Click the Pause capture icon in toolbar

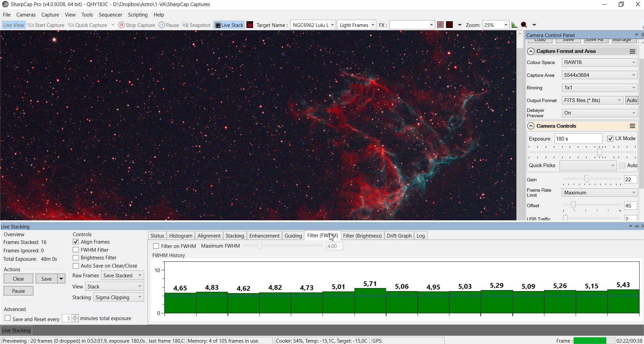[162, 25]
